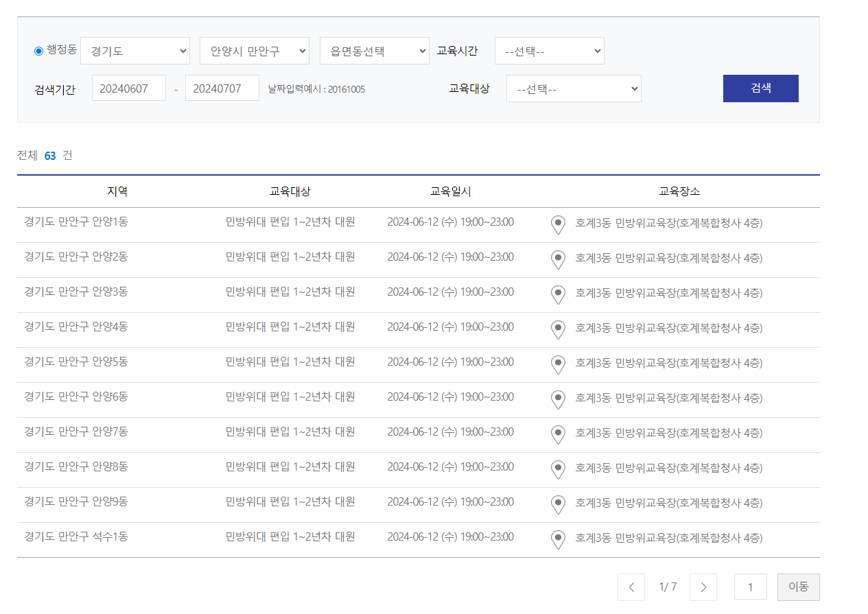
Task: Click 호계3동 민방위교육장 location in 안양1동 row
Action: coord(669,223)
